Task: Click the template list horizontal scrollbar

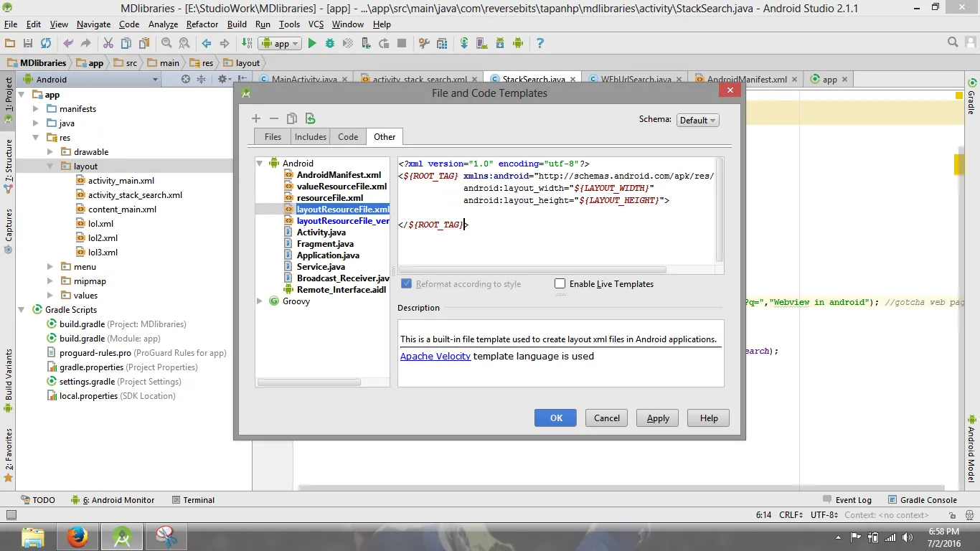Action: [309, 382]
